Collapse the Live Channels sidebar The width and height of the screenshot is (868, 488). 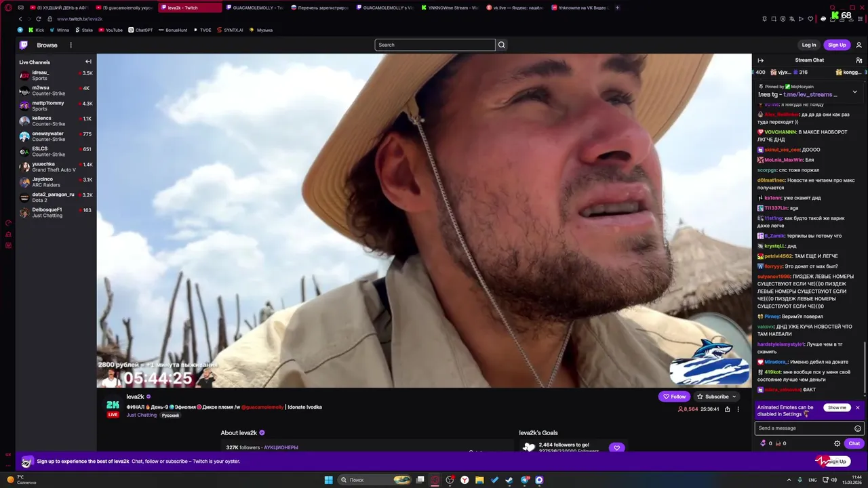click(88, 62)
